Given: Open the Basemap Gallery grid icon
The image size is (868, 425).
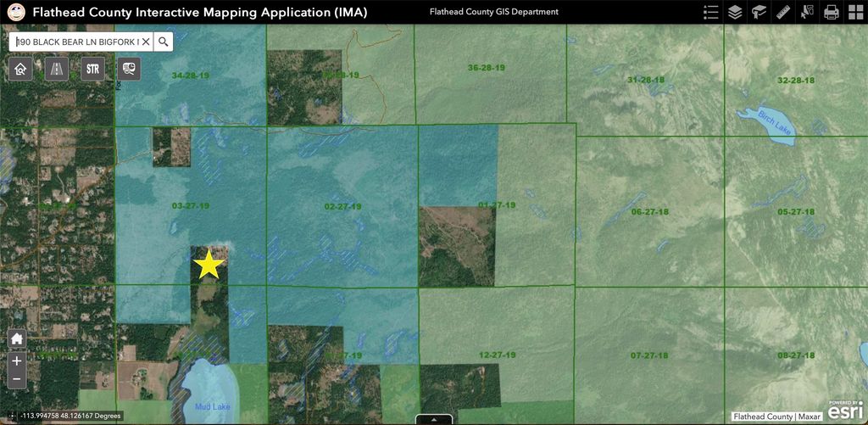Looking at the screenshot, I should point(855,12).
